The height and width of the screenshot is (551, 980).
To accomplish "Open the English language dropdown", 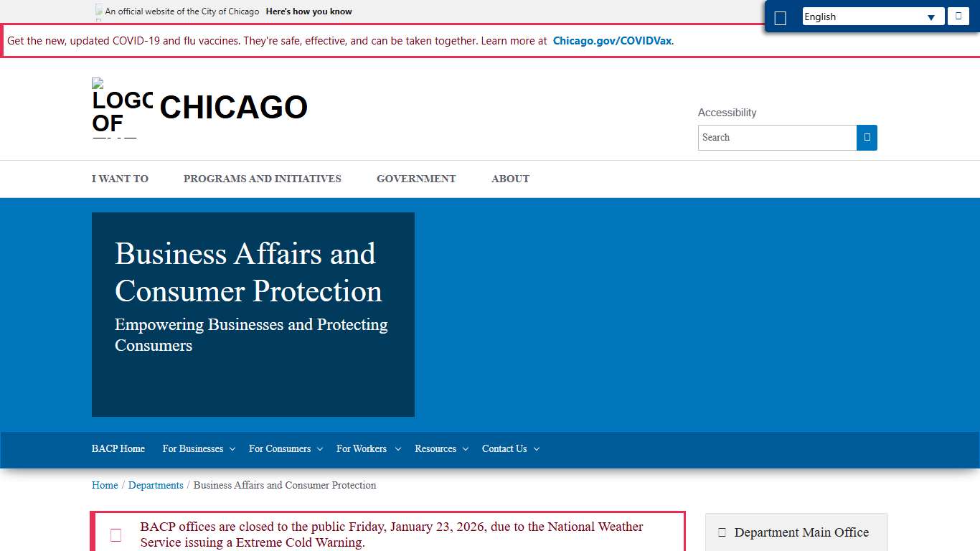I will coord(872,16).
